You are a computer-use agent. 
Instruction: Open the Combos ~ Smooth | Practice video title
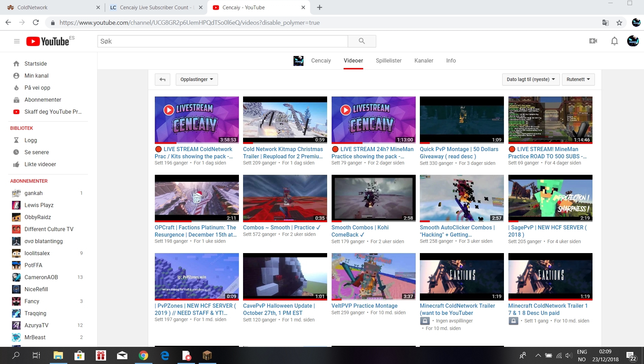pos(282,228)
